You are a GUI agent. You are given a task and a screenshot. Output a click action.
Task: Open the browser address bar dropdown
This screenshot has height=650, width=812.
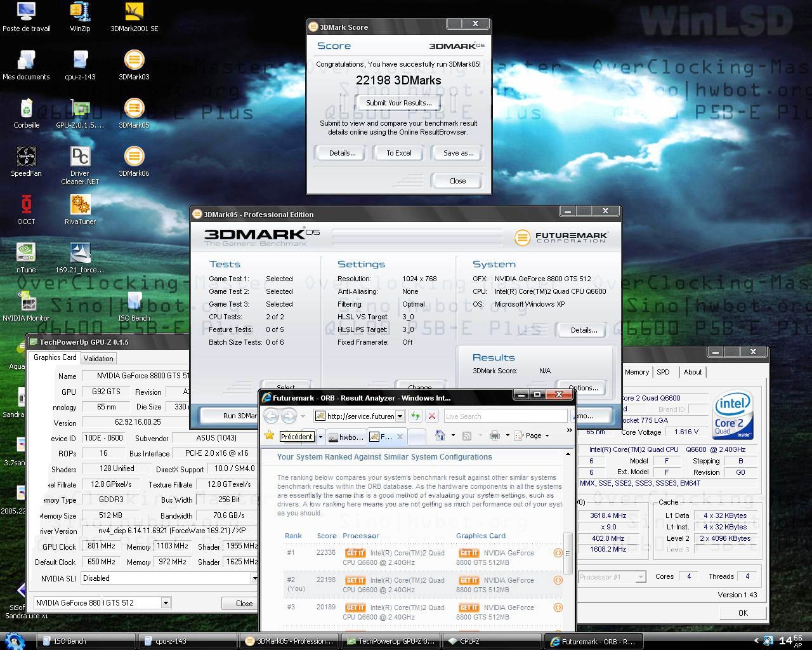(400, 416)
